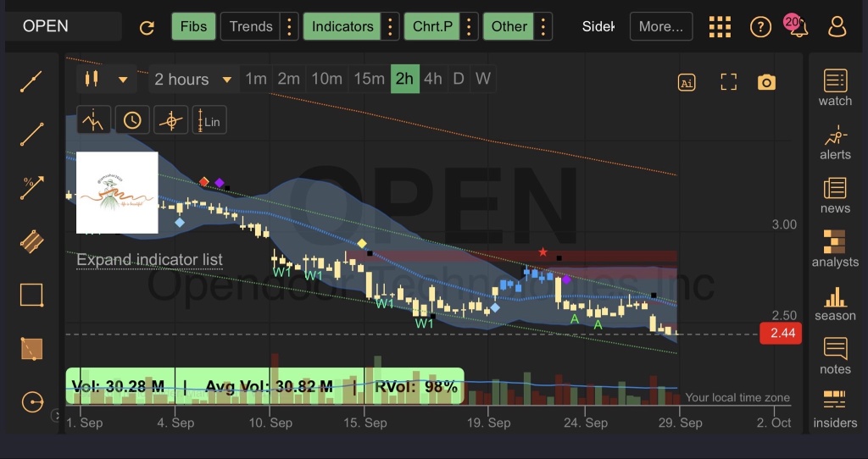
Task: Click the OPEN ticker symbol field
Action: point(64,26)
